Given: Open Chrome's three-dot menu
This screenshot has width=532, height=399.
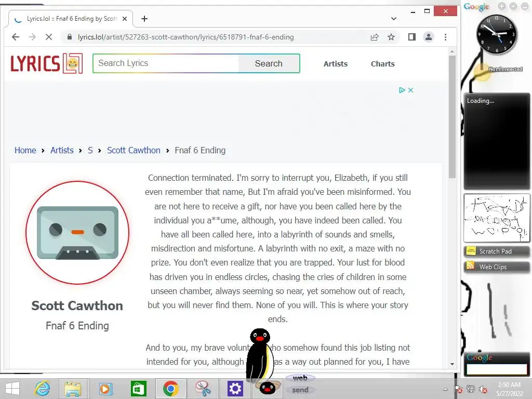Looking at the screenshot, I should tap(445, 37).
